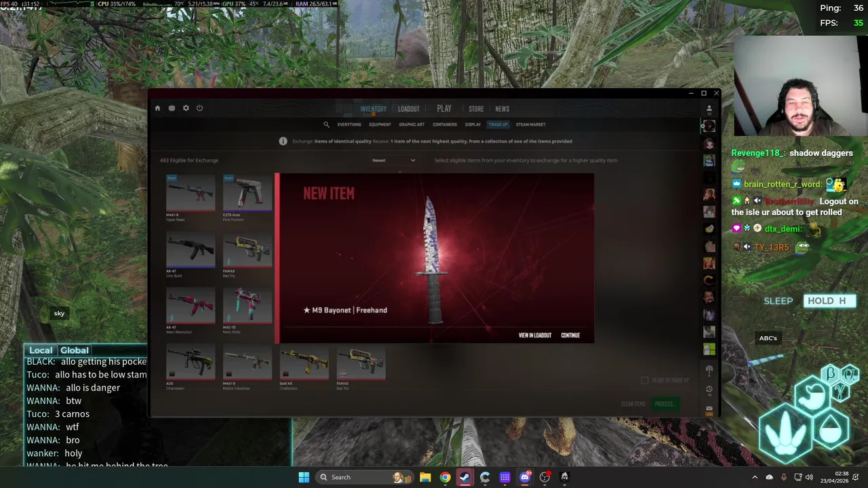The width and height of the screenshot is (868, 488).
Task: Open the blue C app in taskbar
Action: click(485, 477)
